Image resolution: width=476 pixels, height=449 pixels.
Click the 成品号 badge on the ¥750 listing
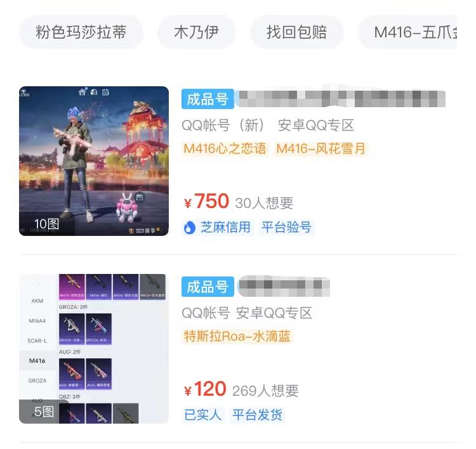coord(208,99)
